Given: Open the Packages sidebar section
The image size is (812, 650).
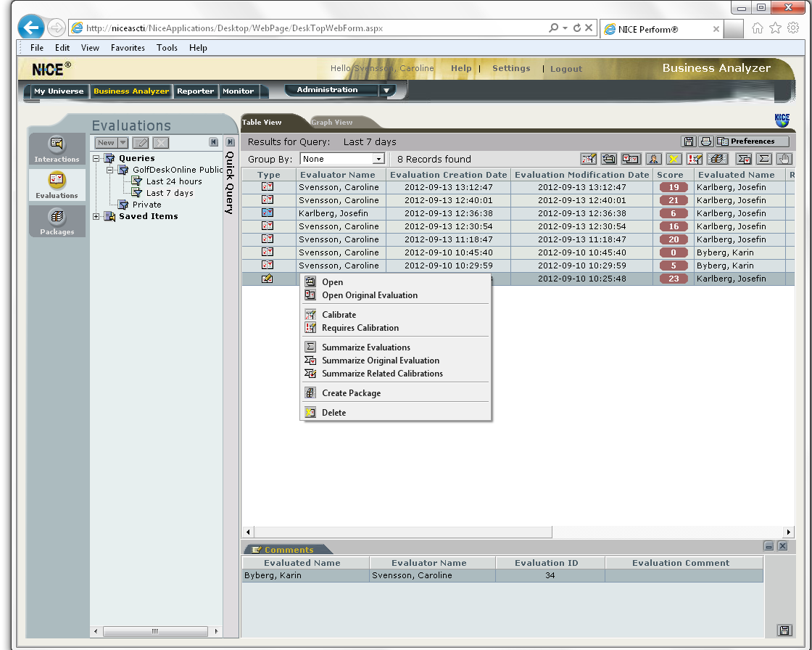Looking at the screenshot, I should click(x=57, y=221).
